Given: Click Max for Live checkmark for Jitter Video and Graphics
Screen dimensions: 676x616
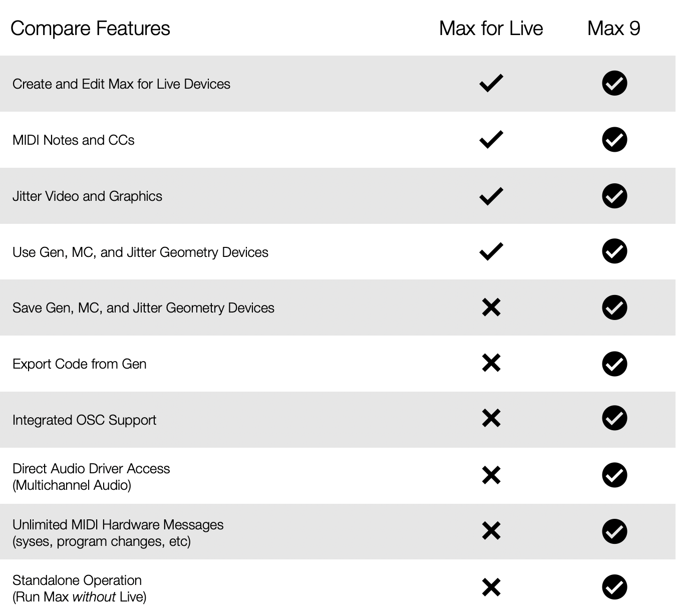Looking at the screenshot, I should pyautogui.click(x=491, y=196).
